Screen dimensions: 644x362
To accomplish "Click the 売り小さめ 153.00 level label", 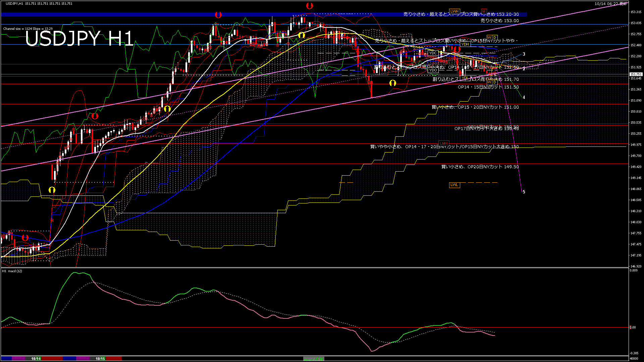I will click(499, 21).
